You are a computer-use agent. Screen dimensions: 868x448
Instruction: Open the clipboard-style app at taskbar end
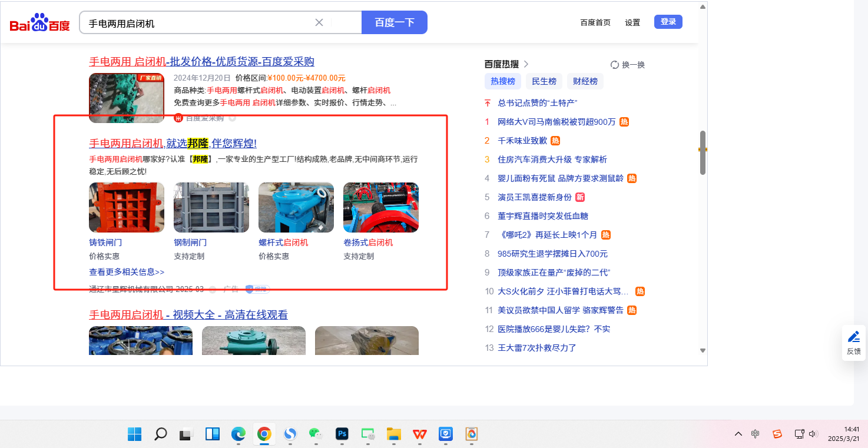tap(471, 434)
